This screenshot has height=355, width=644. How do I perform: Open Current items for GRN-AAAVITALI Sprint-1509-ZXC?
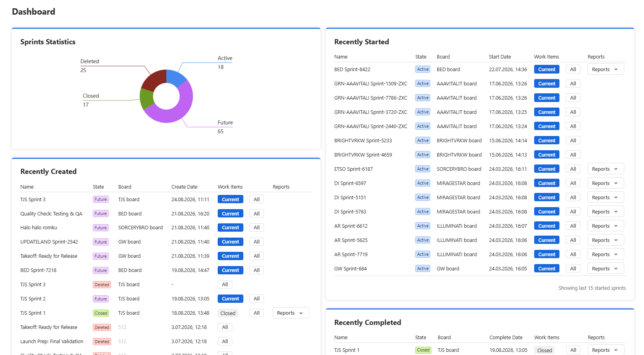coord(547,83)
